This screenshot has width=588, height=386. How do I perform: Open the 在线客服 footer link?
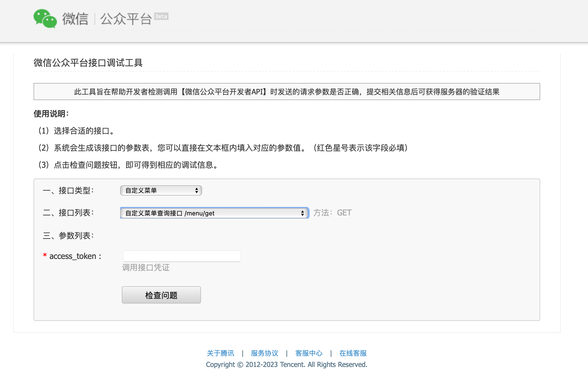[x=353, y=353]
